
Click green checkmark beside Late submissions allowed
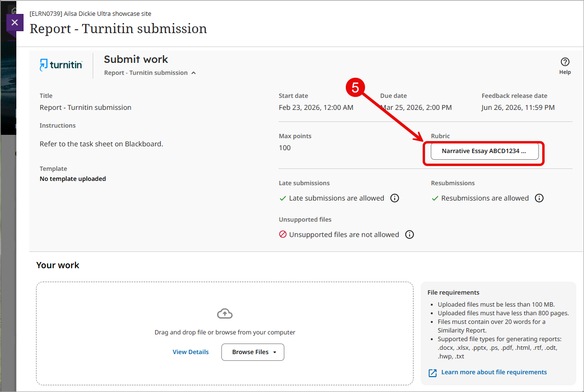pos(283,198)
